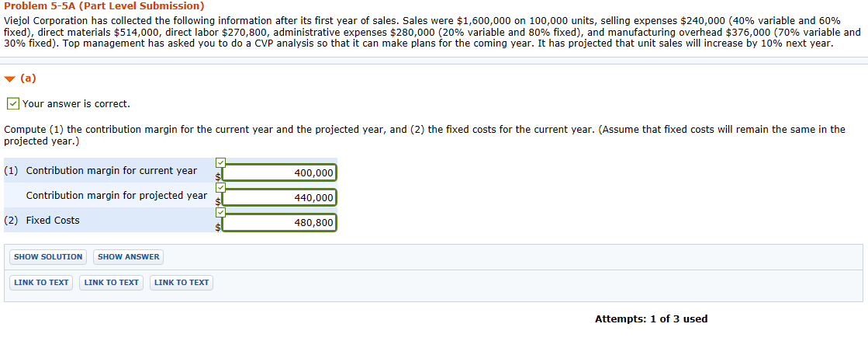This screenshot has width=868, height=341.
Task: Click checkmark icon above Fixed Costs field
Action: (x=220, y=212)
